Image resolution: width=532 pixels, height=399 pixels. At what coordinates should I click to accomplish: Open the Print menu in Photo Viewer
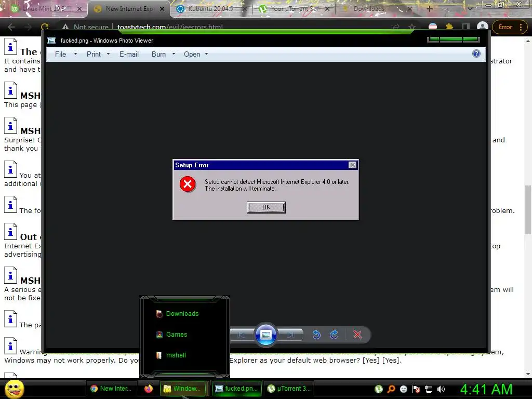[94, 54]
